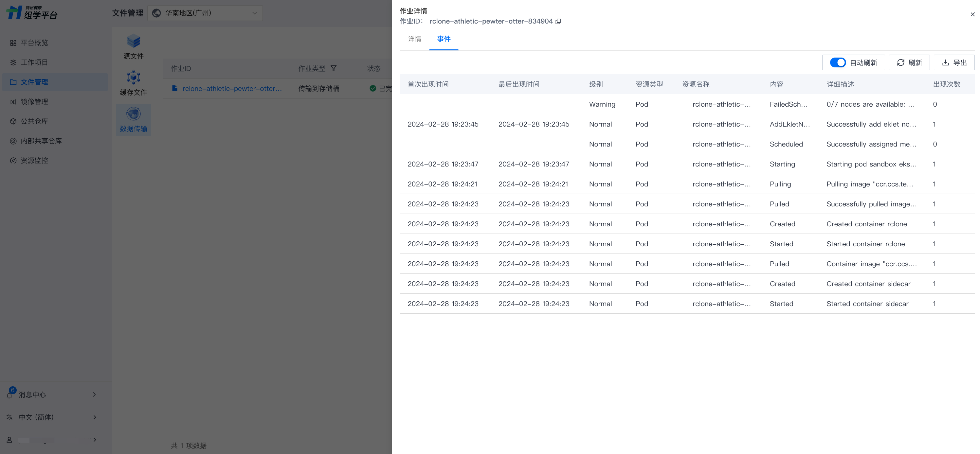This screenshot has width=980, height=454.
Task: Expand the user account menu chevron
Action: point(94,440)
